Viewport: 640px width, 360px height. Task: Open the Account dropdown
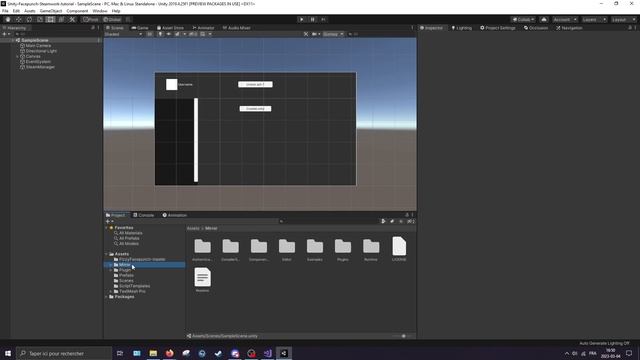(x=565, y=20)
